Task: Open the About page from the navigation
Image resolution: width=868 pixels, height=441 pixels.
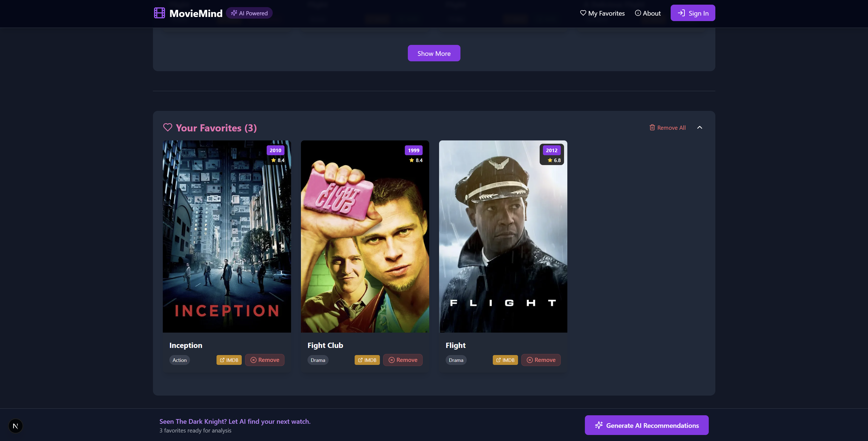Action: (648, 13)
